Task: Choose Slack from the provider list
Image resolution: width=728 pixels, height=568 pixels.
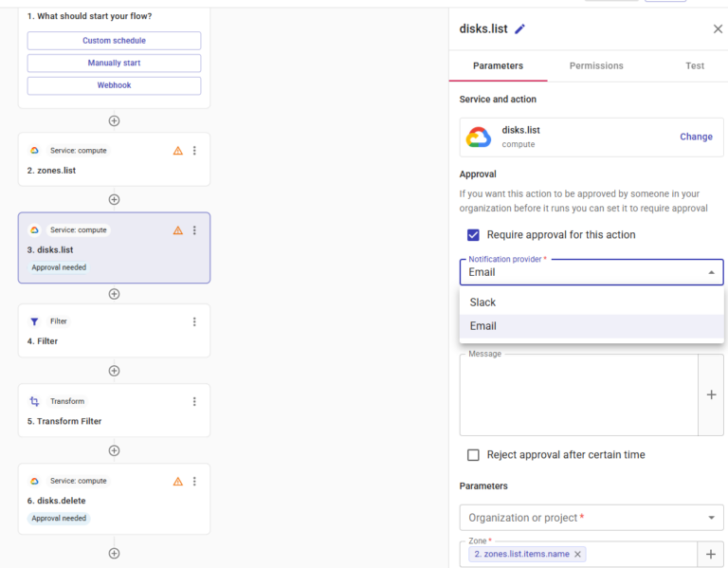Action: click(483, 302)
